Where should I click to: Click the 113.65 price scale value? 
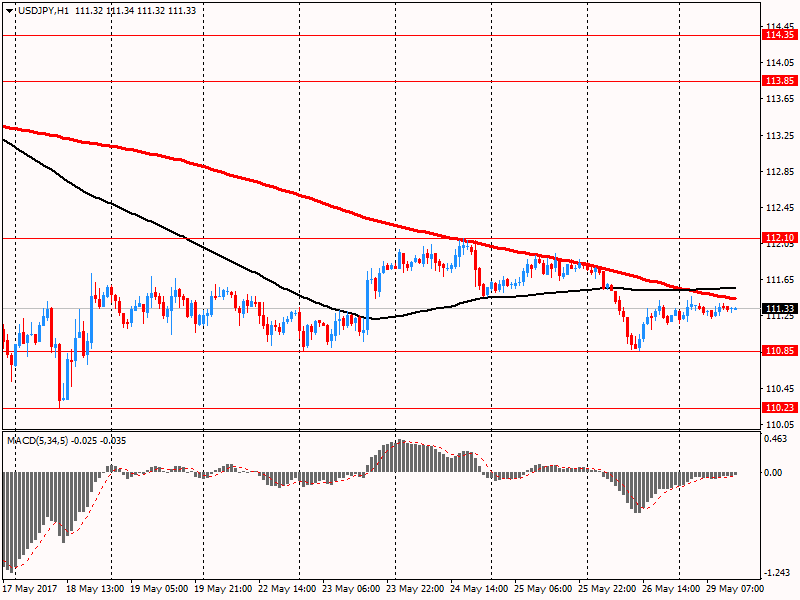pyautogui.click(x=780, y=98)
